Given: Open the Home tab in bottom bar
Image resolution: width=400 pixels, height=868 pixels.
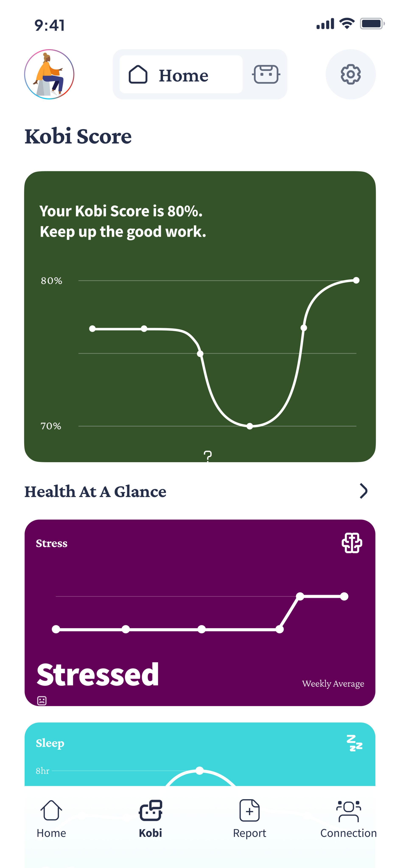Looking at the screenshot, I should point(51,818).
